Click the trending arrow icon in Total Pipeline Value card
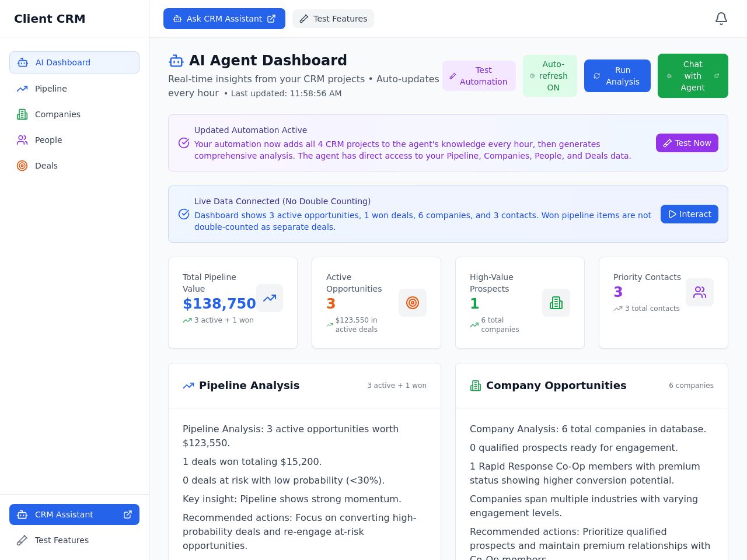 [x=270, y=298]
